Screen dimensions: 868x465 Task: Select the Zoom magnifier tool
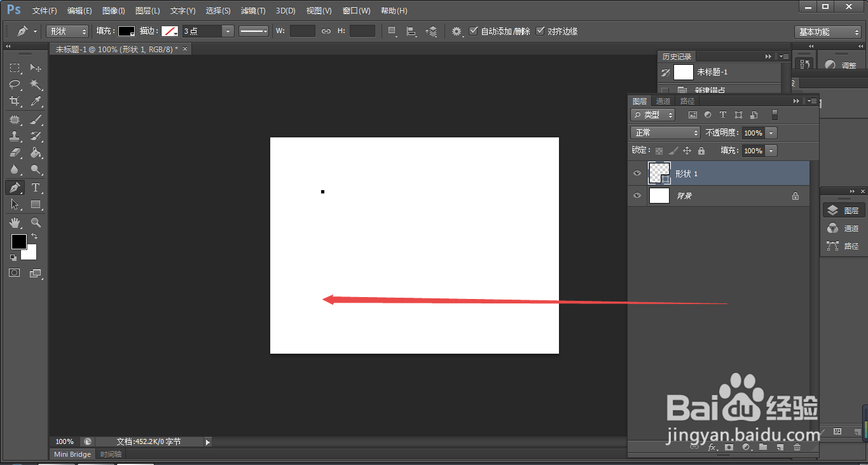(36, 223)
